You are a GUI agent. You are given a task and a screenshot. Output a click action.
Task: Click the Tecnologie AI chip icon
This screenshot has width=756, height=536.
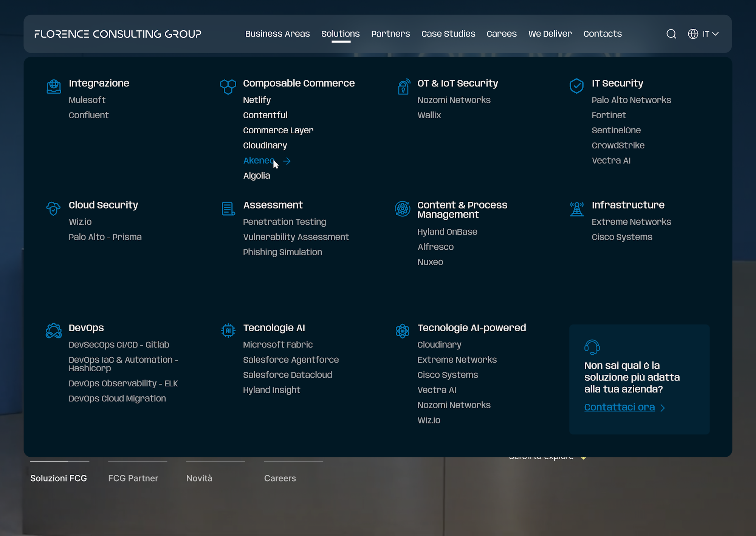[228, 331]
